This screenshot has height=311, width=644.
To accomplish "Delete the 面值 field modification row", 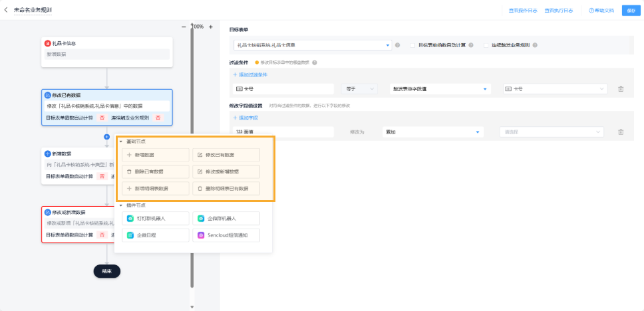I will pyautogui.click(x=621, y=132).
